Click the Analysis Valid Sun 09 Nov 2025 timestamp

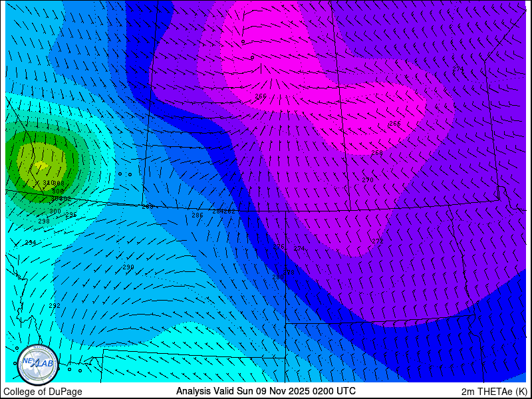[x=266, y=391]
